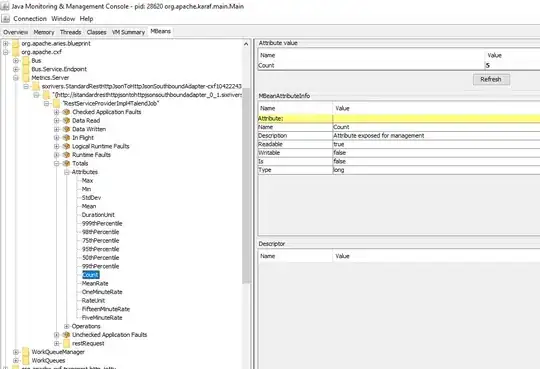Viewport: 540px width, 369px height.
Task: Expand the Runtime Faults node
Action: coord(56,155)
